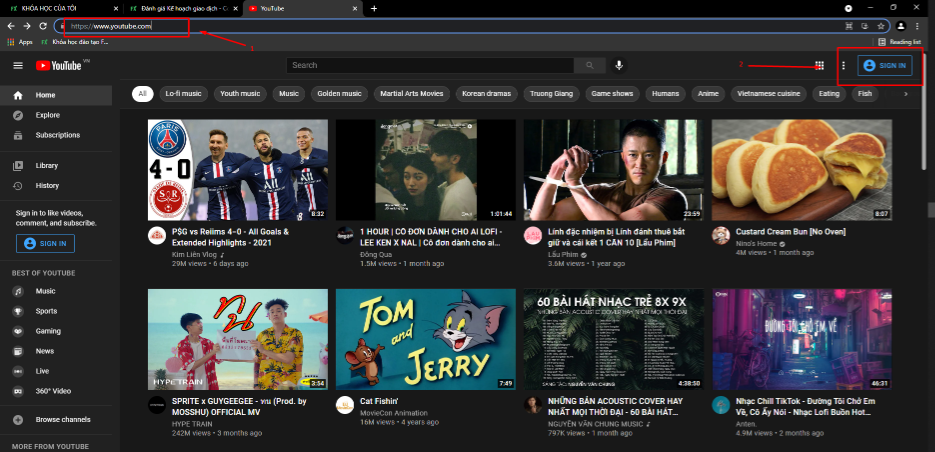
Task: Open the YouTube apps grid icon
Action: (x=819, y=66)
